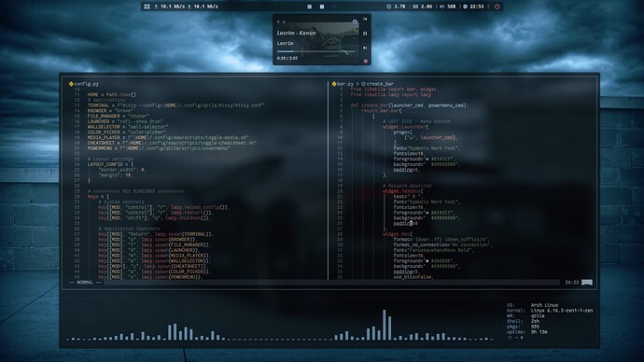The height and width of the screenshot is (362, 644).
Task: Switch to the second workspace indicator
Action: (x=322, y=7)
